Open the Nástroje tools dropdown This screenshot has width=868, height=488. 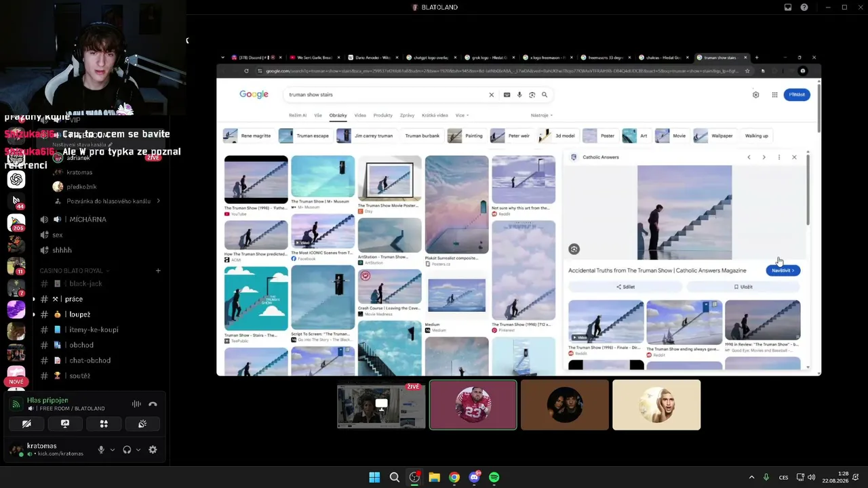tap(542, 115)
